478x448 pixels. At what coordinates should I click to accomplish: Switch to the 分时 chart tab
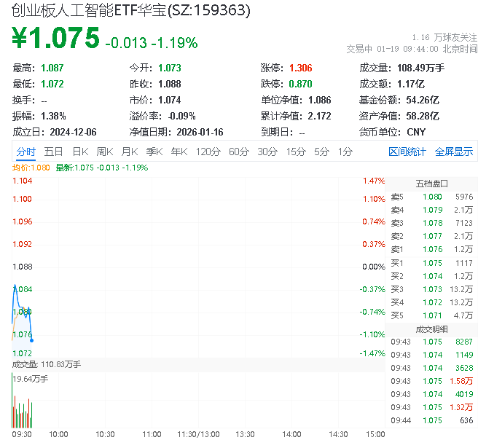tap(26, 152)
